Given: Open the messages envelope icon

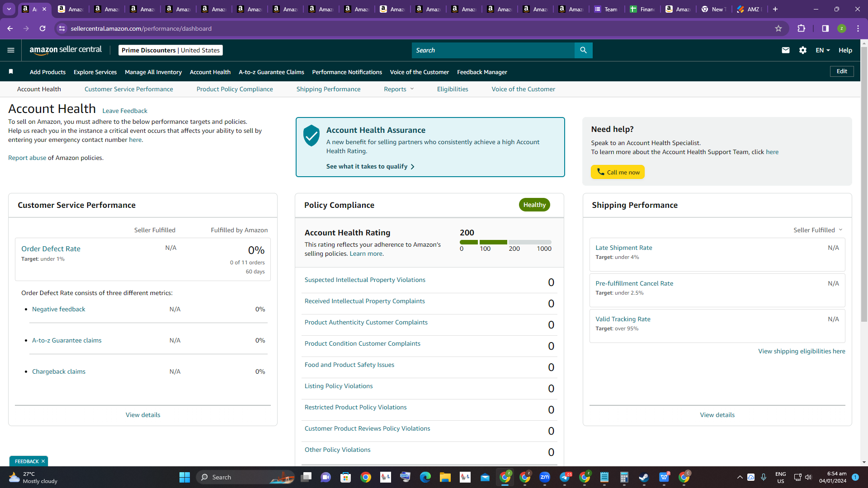Looking at the screenshot, I should (x=786, y=50).
